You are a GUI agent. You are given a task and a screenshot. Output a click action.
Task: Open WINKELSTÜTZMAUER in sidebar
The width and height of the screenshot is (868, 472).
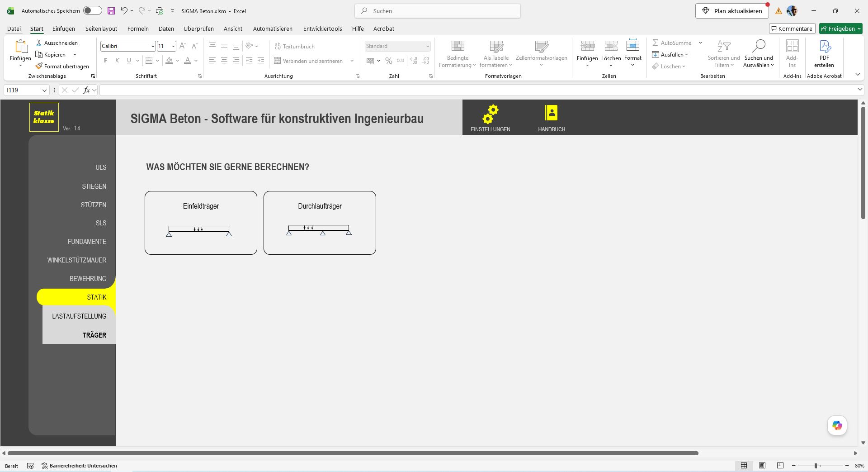(76, 260)
